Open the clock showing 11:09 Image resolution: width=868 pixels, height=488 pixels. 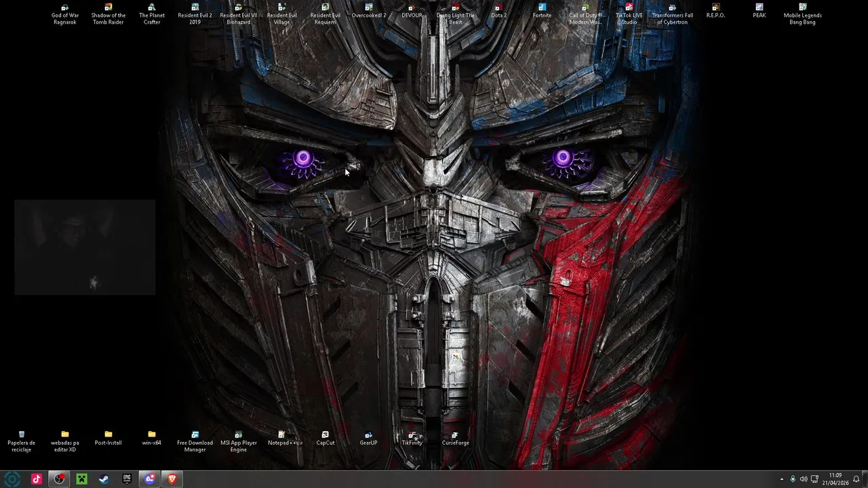coord(835,479)
